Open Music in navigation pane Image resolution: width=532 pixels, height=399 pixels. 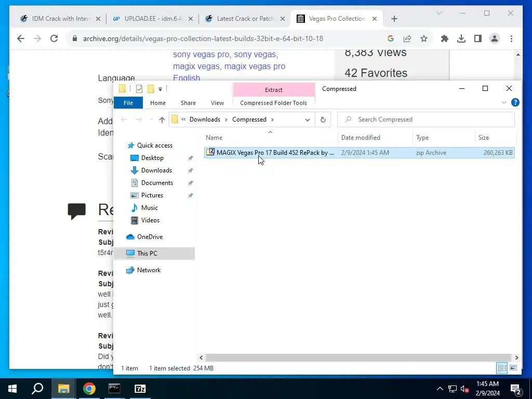tap(149, 208)
